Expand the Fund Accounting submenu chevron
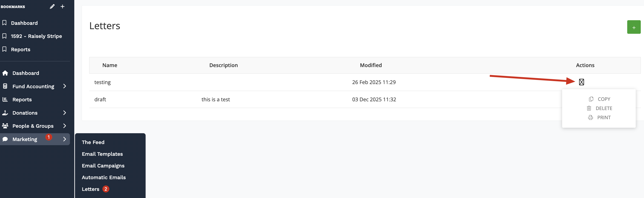The width and height of the screenshot is (644, 198). 64,86
